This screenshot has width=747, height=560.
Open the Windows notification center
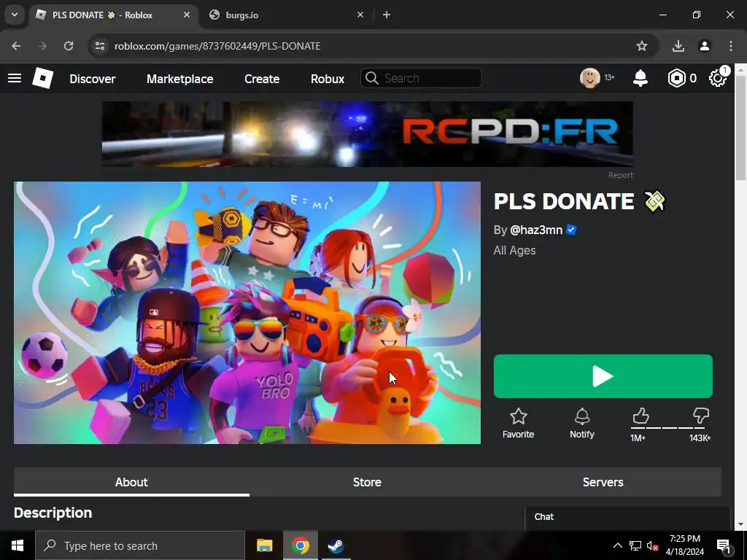(x=724, y=545)
